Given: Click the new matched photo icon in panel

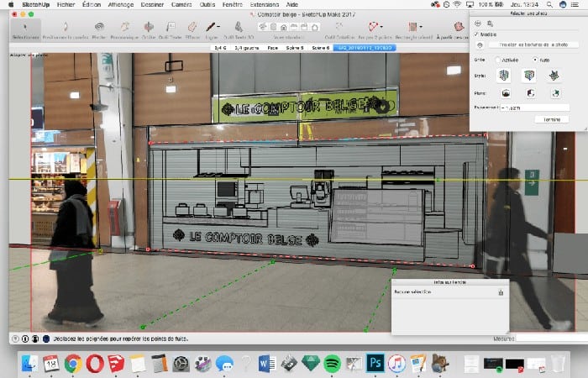Looking at the screenshot, I should 478,24.
